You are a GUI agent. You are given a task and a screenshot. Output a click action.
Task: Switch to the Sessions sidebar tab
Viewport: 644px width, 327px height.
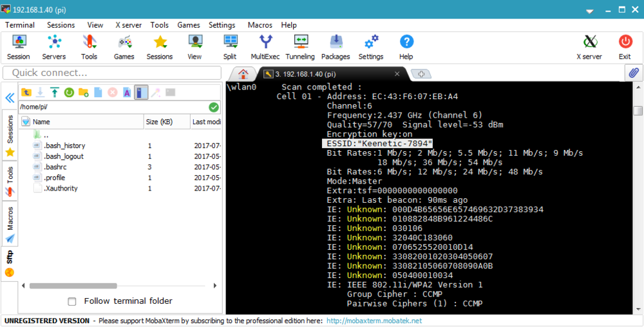10,136
